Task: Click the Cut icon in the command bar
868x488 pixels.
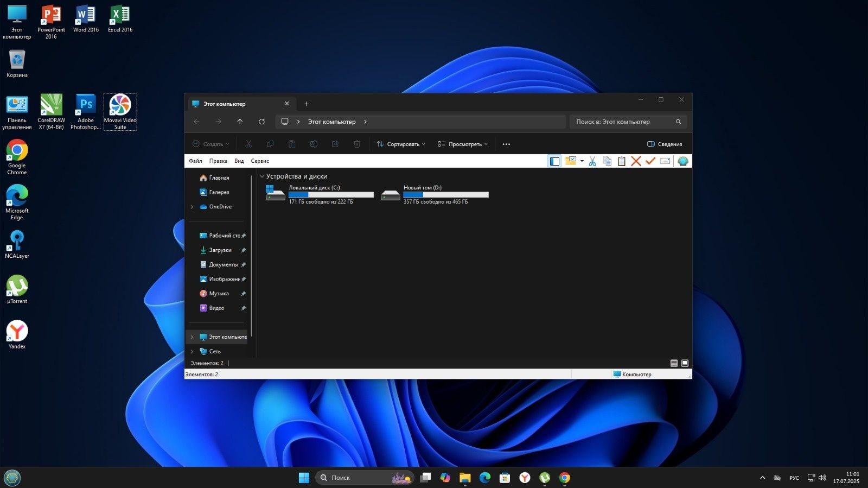Action: (x=248, y=144)
